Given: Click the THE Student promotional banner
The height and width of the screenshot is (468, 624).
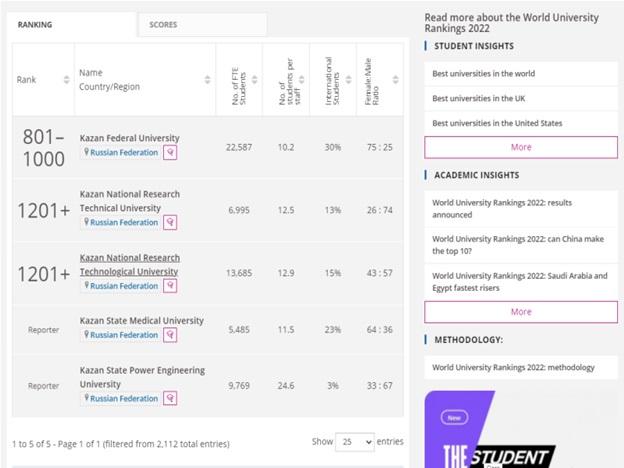Looking at the screenshot, I should point(520,430).
